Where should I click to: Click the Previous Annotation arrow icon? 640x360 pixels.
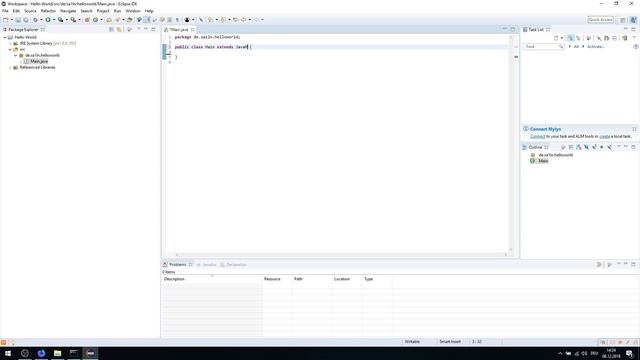point(223,20)
